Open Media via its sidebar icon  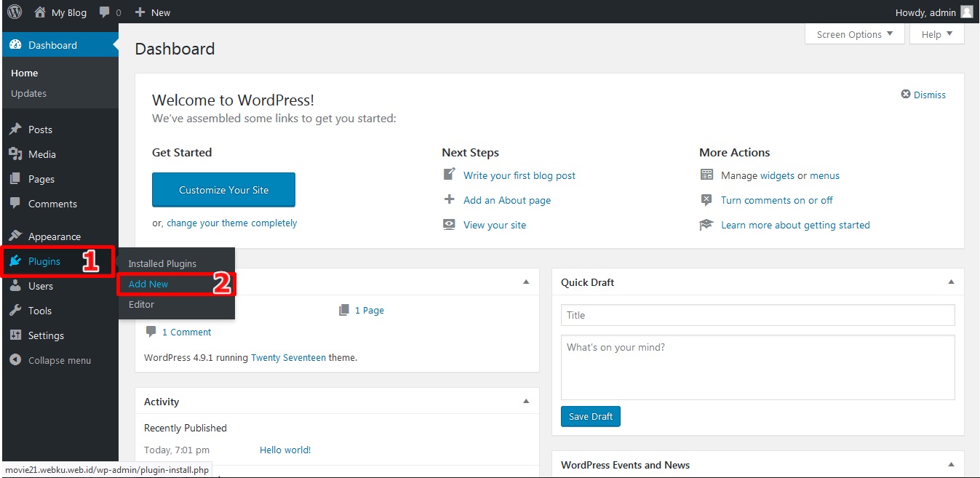(x=15, y=154)
